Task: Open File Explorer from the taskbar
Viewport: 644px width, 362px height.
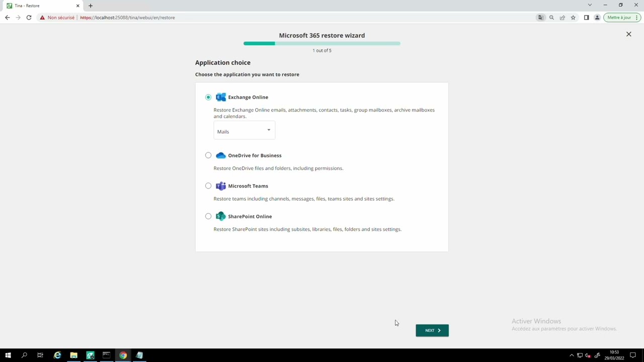Action: click(x=73, y=355)
